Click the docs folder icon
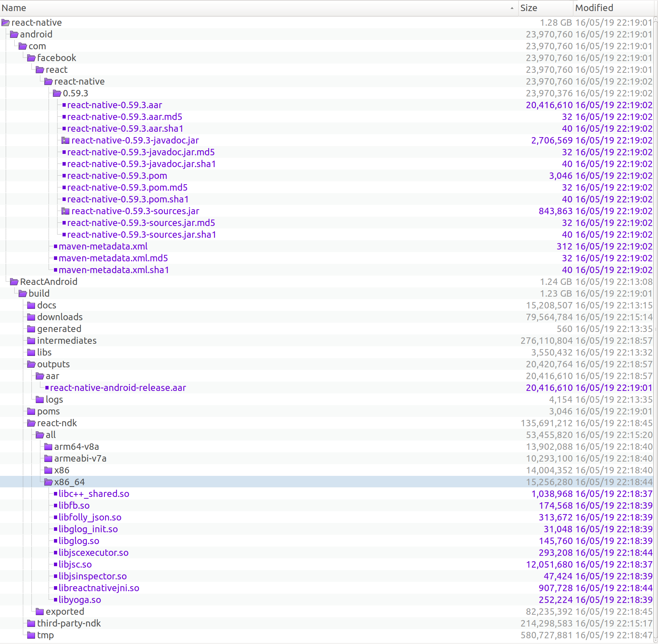This screenshot has height=644, width=658. pos(31,306)
